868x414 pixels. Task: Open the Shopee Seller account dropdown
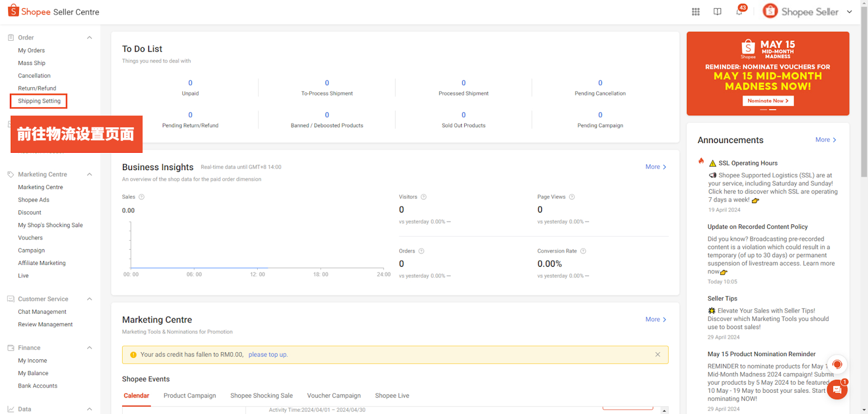click(849, 12)
